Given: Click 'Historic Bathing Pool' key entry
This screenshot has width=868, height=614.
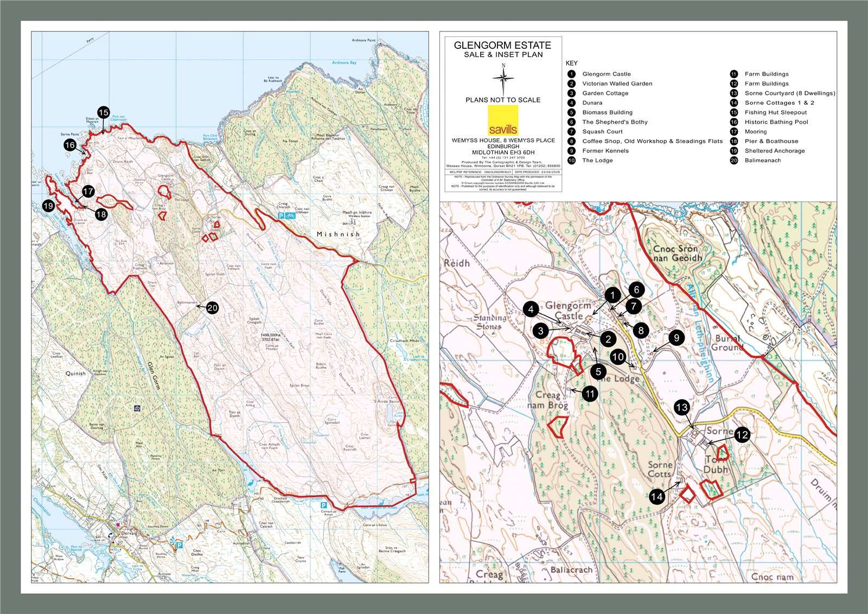Looking at the screenshot, I should pyautogui.click(x=776, y=122).
